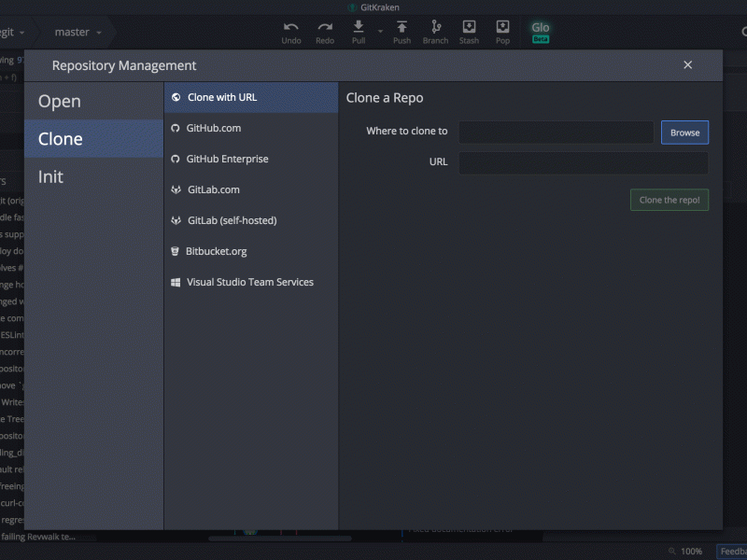The width and height of the screenshot is (747, 560).
Task: Choose GitLab (self-hosted) clone source
Action: tap(251, 220)
